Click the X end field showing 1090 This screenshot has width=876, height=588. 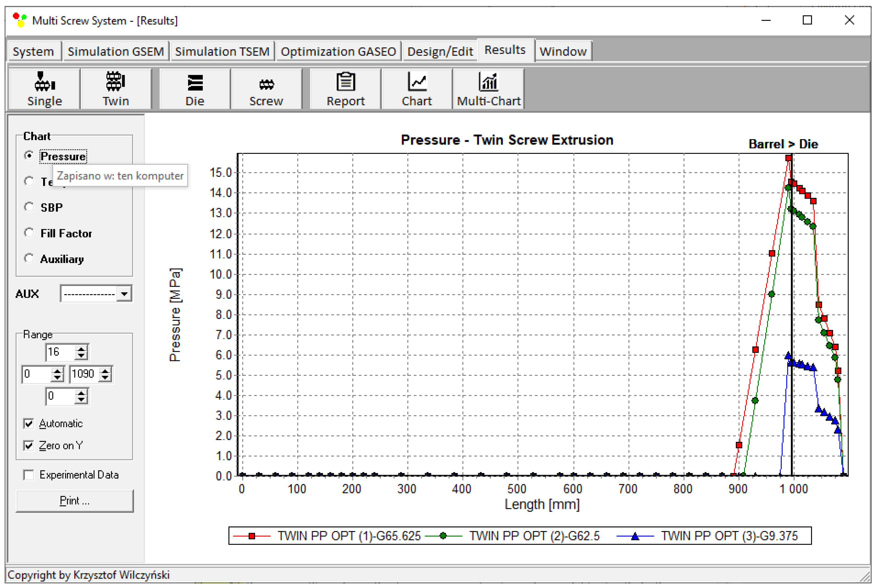click(x=84, y=374)
